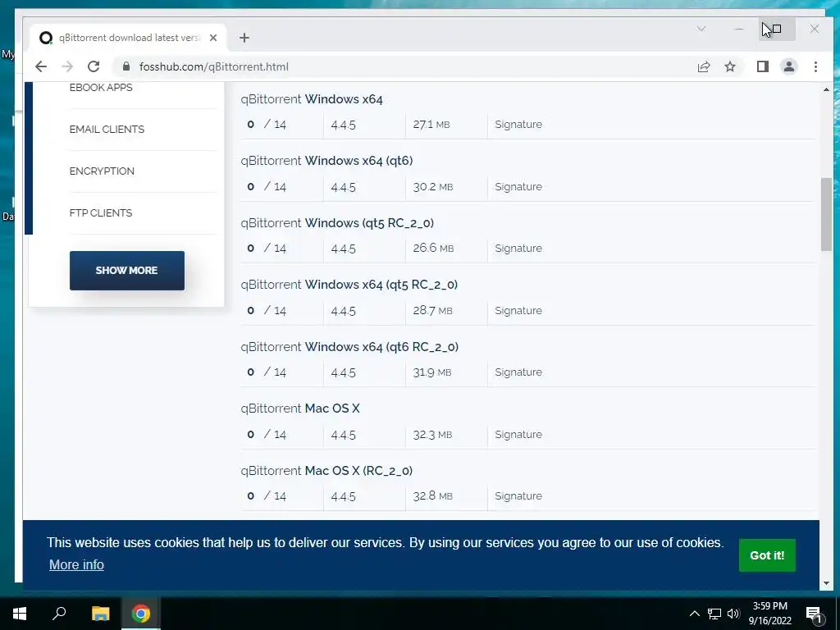Open the EBOOK APPS category
840x630 pixels.
point(101,87)
